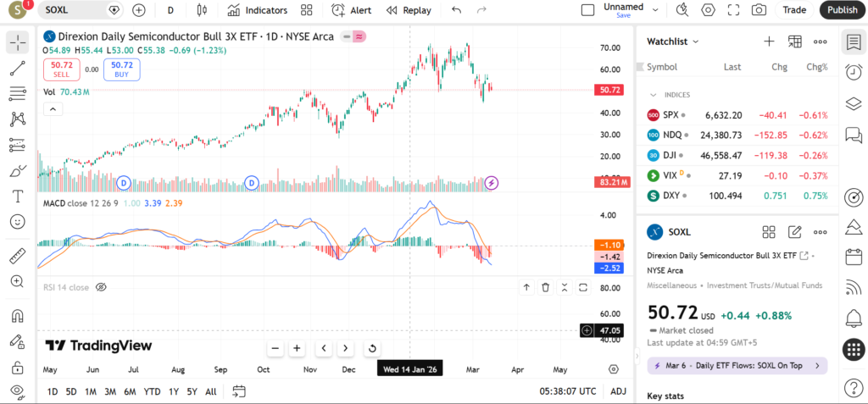Click the chart Go to date calendar icon
Screen dimensions: 868x404
tap(239, 391)
